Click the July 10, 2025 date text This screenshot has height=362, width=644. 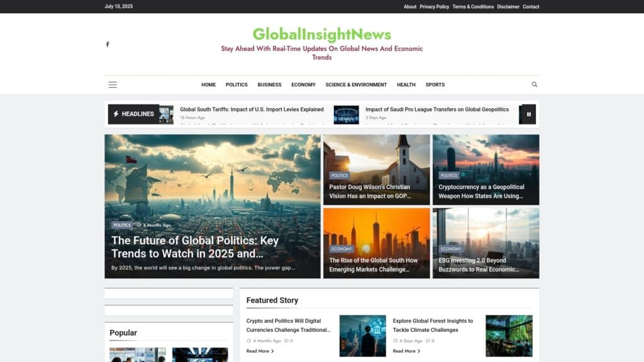click(119, 6)
